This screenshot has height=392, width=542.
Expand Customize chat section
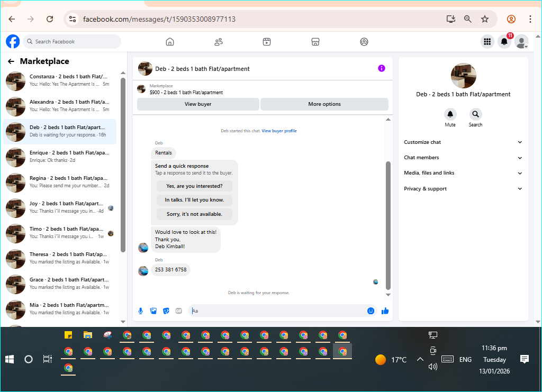pyautogui.click(x=463, y=142)
